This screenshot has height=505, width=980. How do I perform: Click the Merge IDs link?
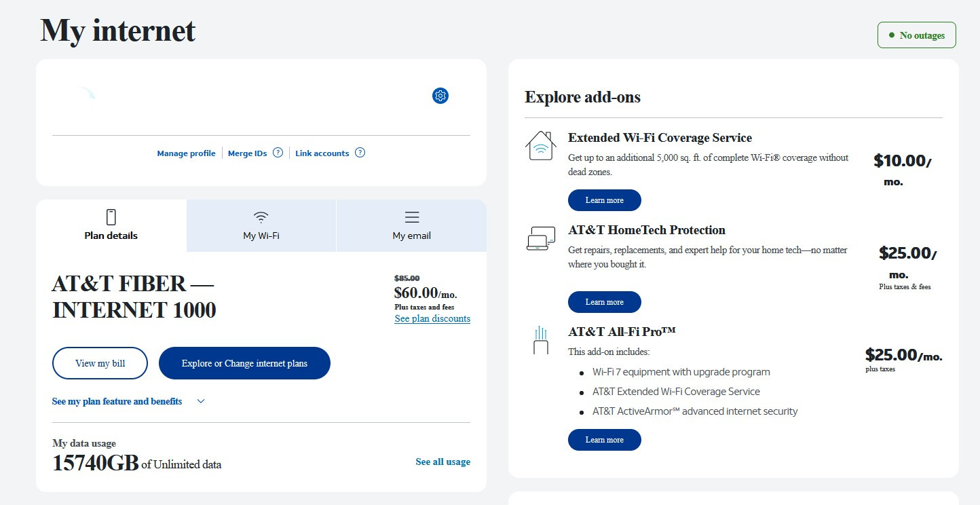pos(248,153)
